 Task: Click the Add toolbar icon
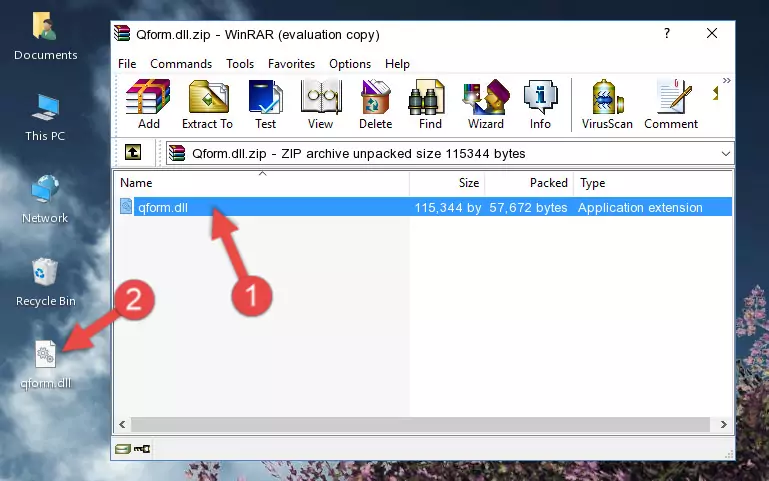point(148,104)
